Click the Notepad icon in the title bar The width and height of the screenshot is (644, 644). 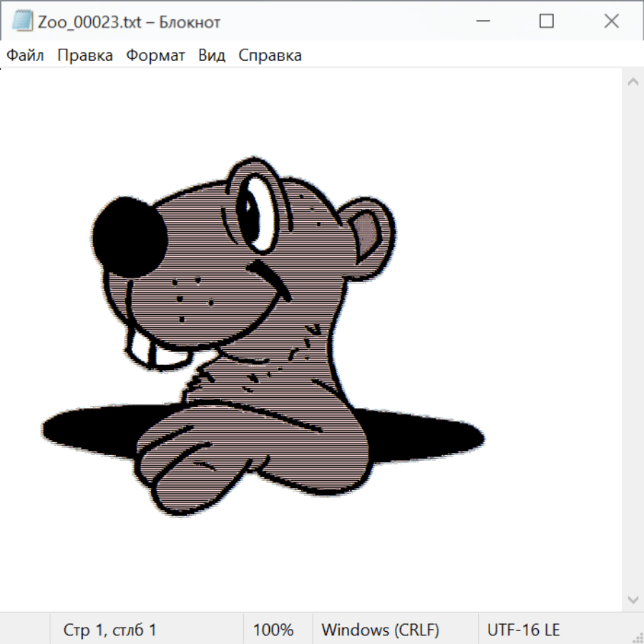21,21
